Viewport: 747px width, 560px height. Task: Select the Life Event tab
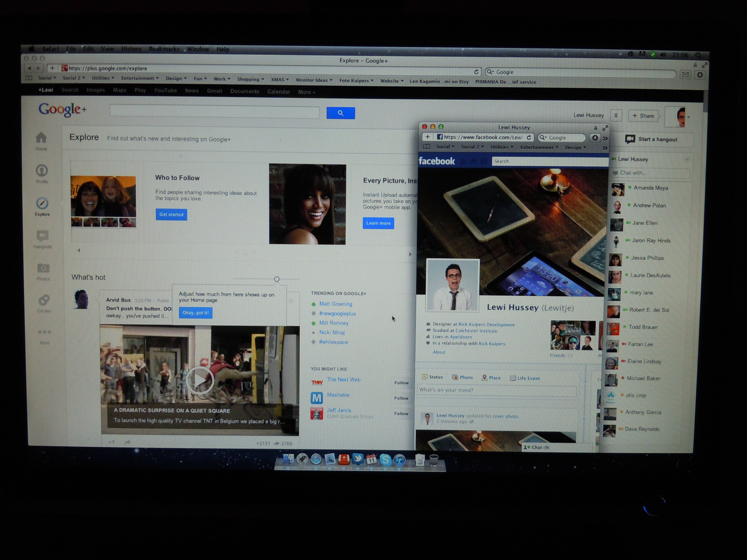(525, 378)
